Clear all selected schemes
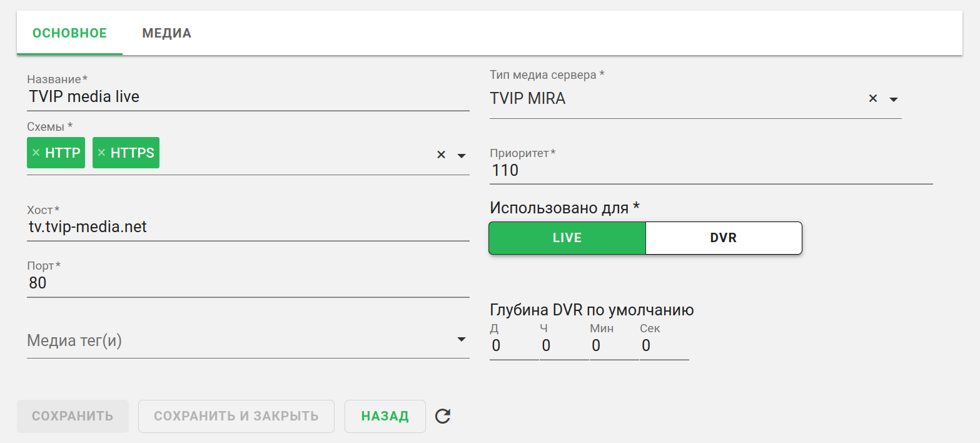Viewport: 980px width, 443px height. (x=441, y=155)
